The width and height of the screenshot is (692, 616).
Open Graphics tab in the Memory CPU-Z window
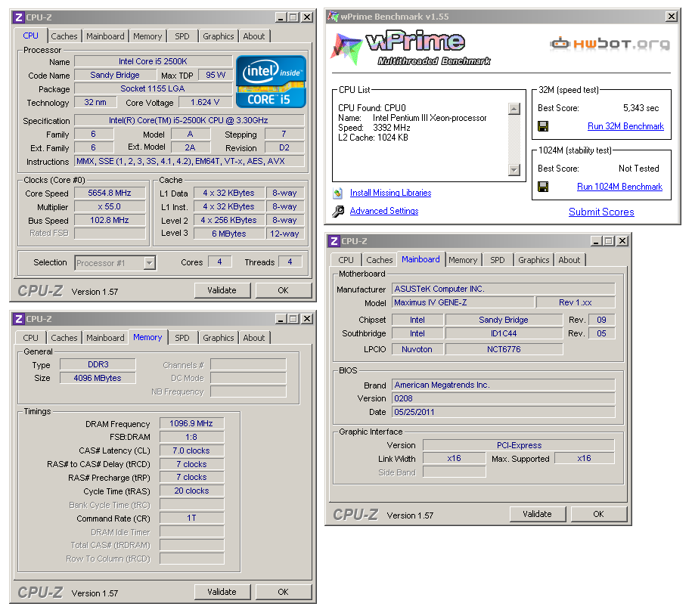coord(218,338)
